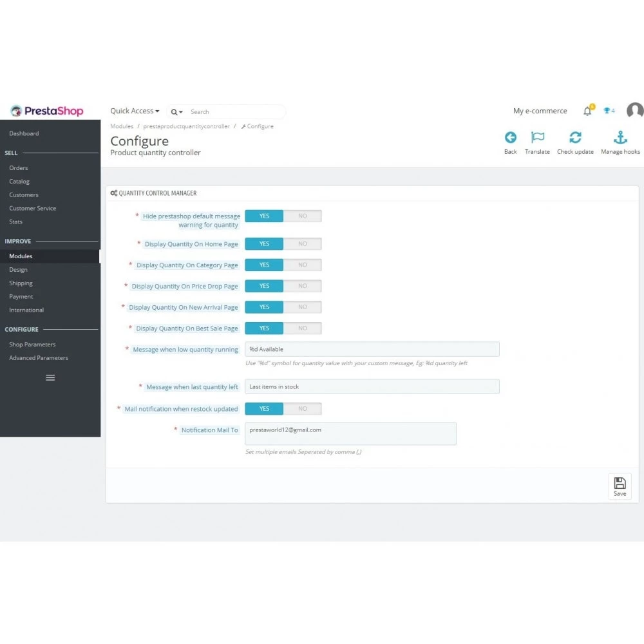Select YES for Display Quantity On Category Page
This screenshot has height=644, width=644.
point(264,265)
